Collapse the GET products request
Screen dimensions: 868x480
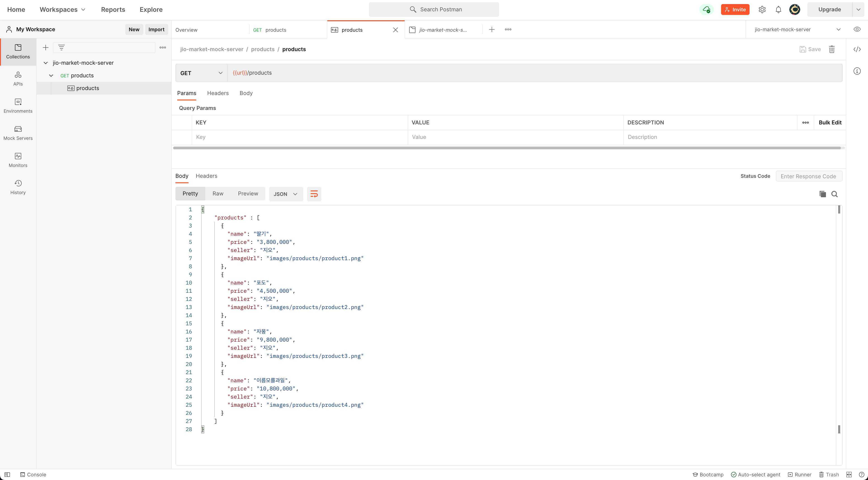(x=51, y=76)
